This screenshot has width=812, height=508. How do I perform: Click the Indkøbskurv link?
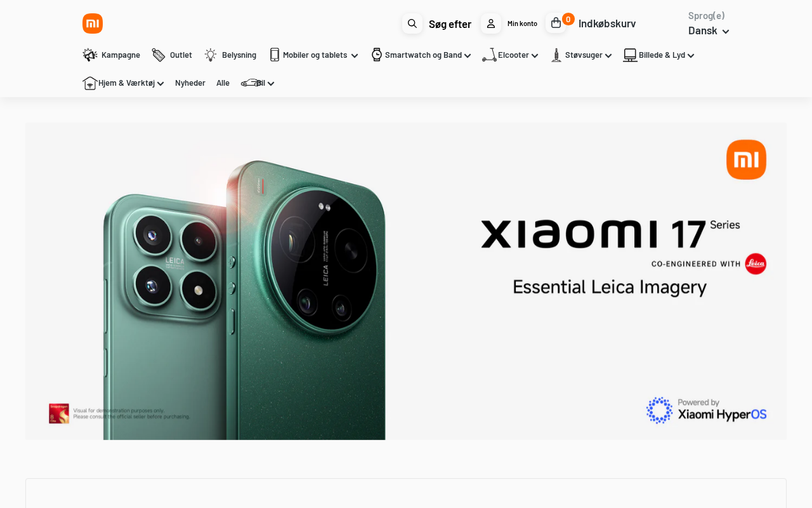[607, 23]
